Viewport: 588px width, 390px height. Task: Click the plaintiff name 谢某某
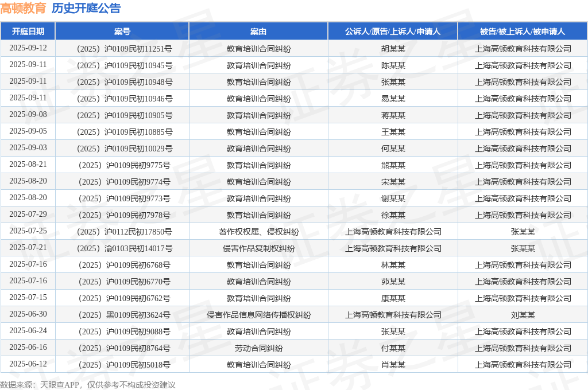(393, 198)
